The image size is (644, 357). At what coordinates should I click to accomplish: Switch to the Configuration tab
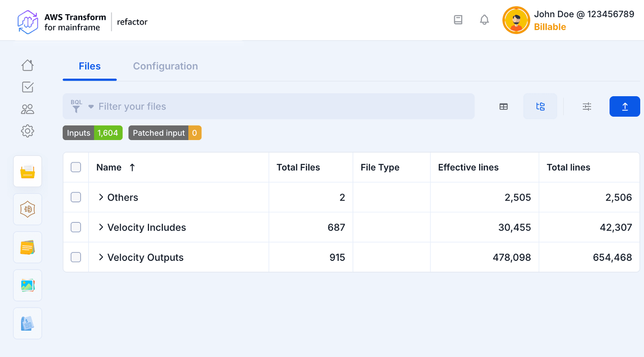[x=165, y=66]
